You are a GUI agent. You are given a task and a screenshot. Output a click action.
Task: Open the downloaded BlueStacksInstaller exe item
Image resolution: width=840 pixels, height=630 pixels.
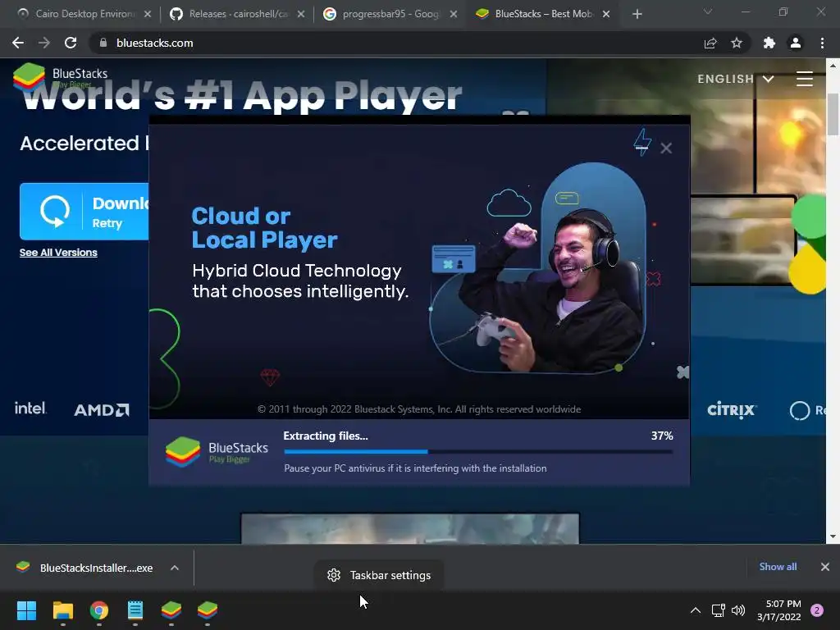click(x=85, y=568)
